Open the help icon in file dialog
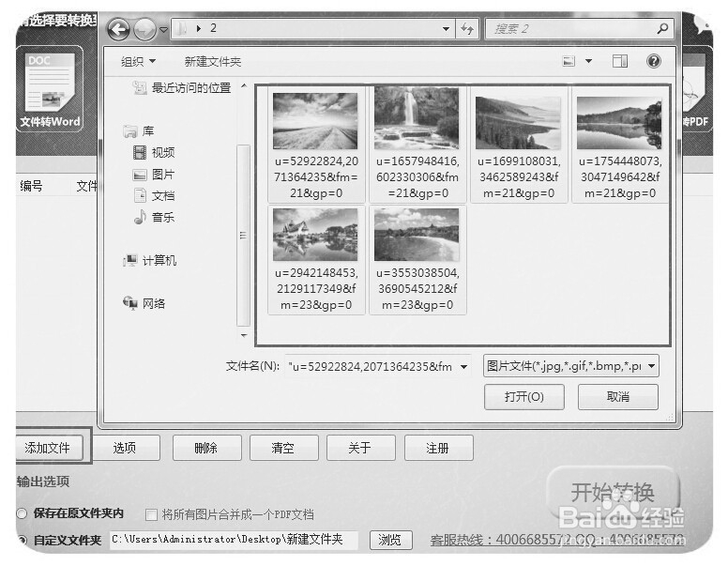The image size is (728, 566). pyautogui.click(x=654, y=61)
